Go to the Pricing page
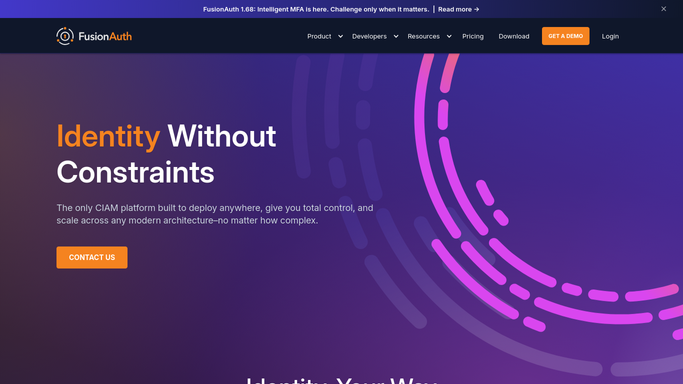This screenshot has height=384, width=683. click(x=473, y=36)
